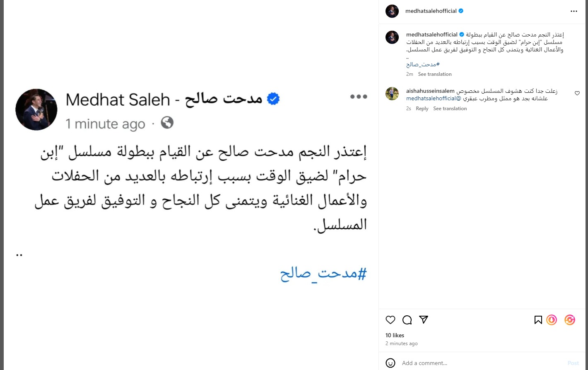The height and width of the screenshot is (370, 588).
Task: Save post with bookmark icon
Action: pos(538,320)
